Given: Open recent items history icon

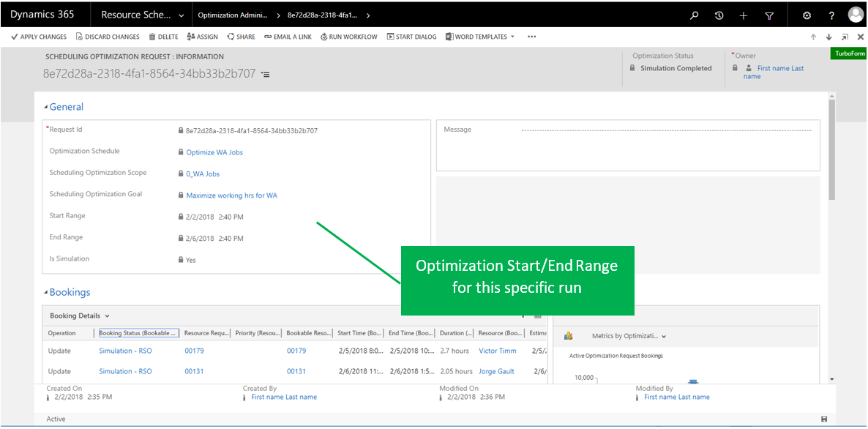Looking at the screenshot, I should point(719,15).
